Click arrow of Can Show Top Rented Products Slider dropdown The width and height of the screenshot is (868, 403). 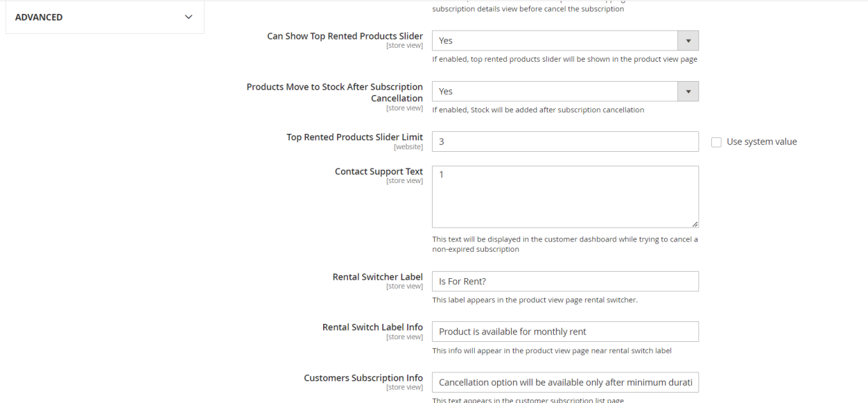pos(688,41)
